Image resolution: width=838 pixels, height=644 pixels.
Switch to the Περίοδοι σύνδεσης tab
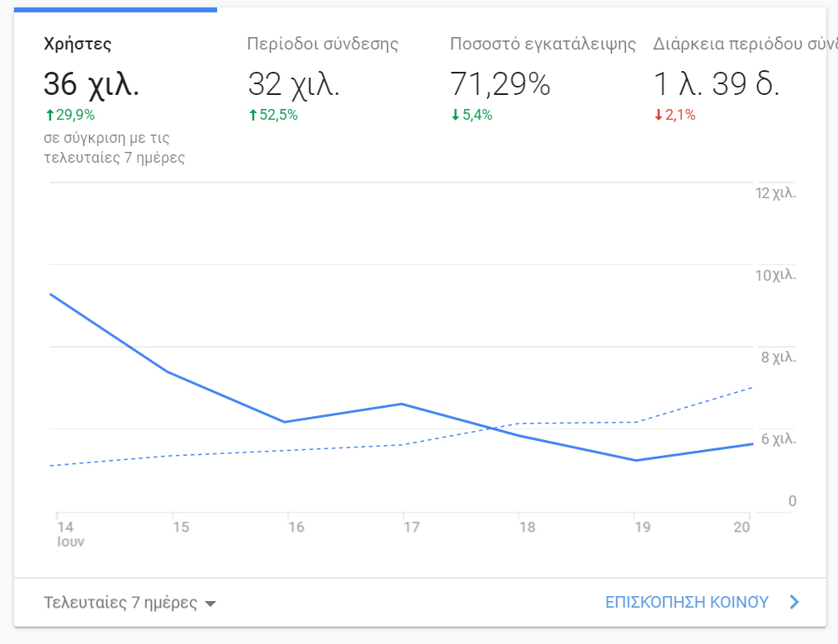click(x=323, y=45)
